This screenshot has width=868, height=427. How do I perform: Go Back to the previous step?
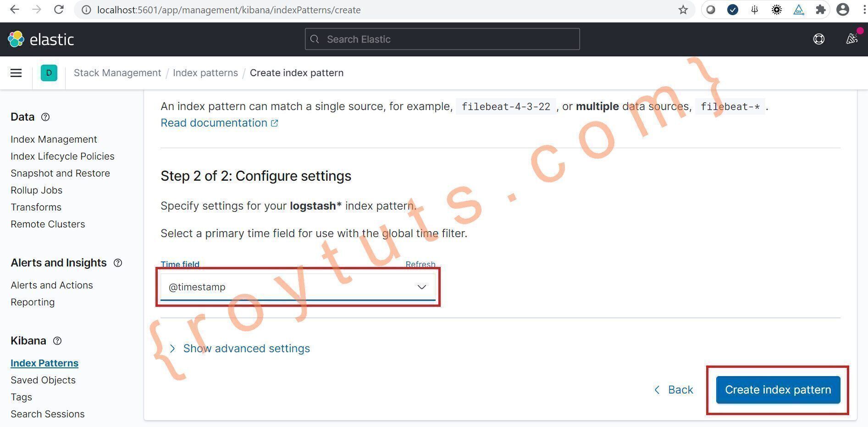pyautogui.click(x=674, y=390)
